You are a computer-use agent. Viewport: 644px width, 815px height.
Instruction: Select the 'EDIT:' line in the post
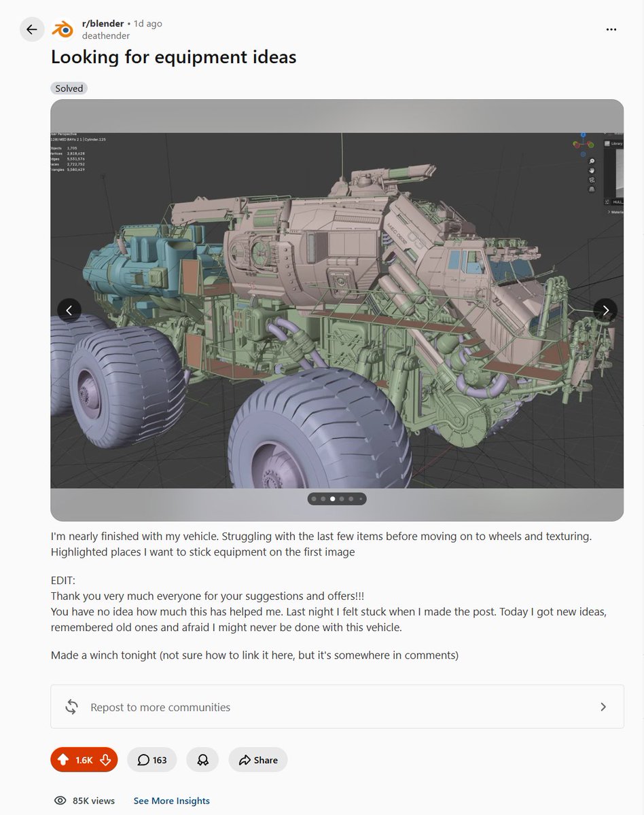(63, 582)
